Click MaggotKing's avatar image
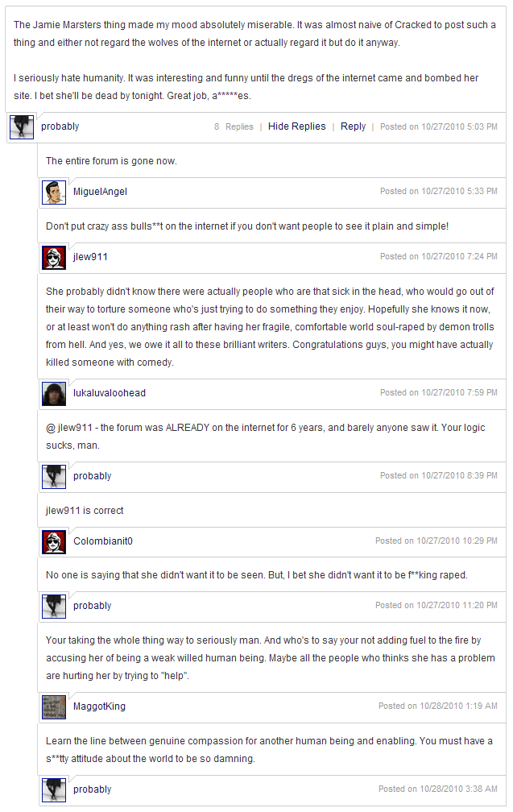Viewport: 513px width, 812px height. [54, 706]
